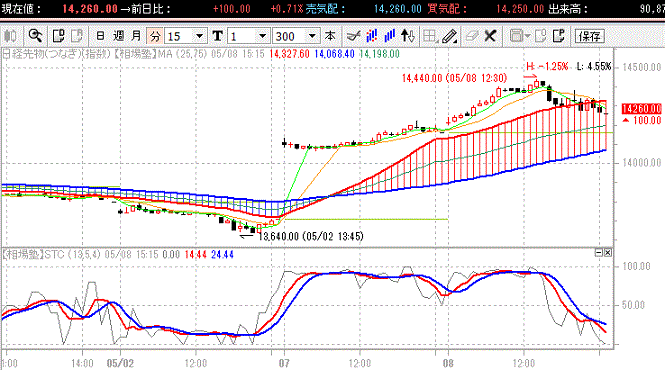Open the 300 bars count dropdown
The image size is (665, 370).
point(313,36)
